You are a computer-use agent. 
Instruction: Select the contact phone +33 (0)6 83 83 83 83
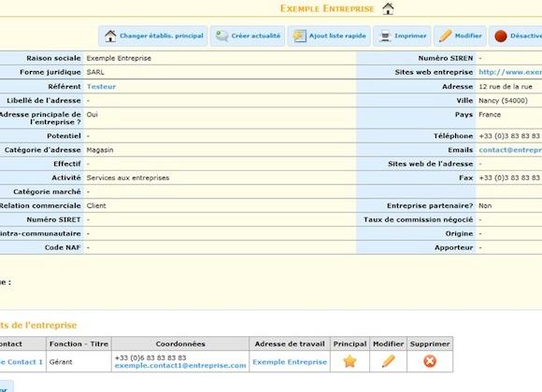pyautogui.click(x=150, y=357)
